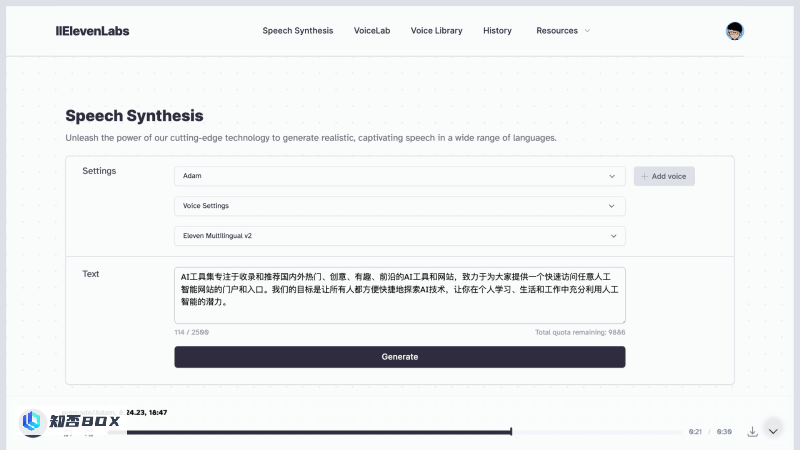Click inside the Text input area
The image size is (800, 450).
pos(399,295)
